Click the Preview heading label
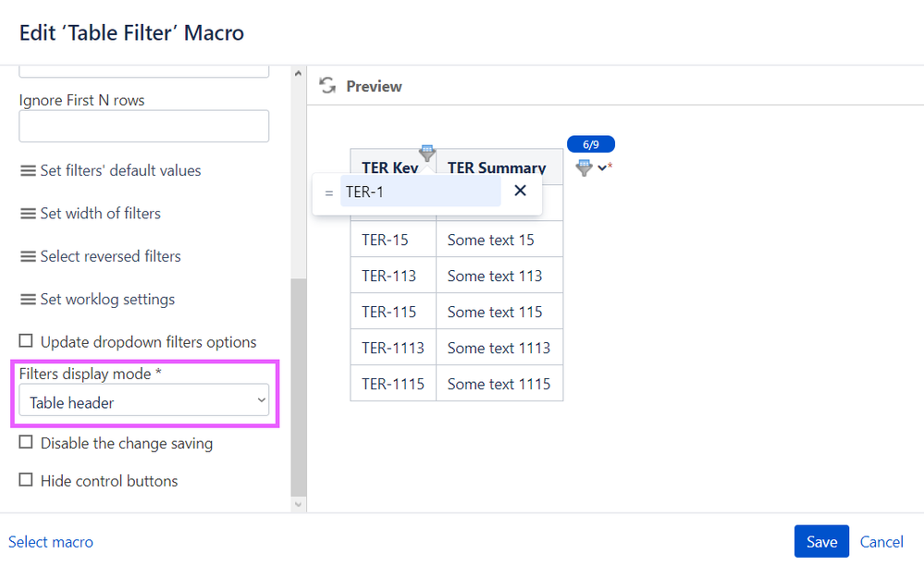 point(374,87)
